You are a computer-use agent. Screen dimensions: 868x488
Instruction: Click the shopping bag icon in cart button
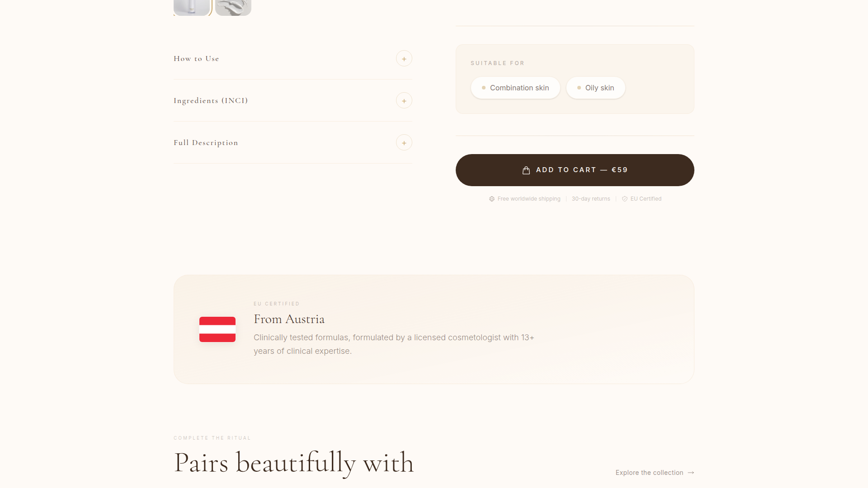click(x=526, y=170)
